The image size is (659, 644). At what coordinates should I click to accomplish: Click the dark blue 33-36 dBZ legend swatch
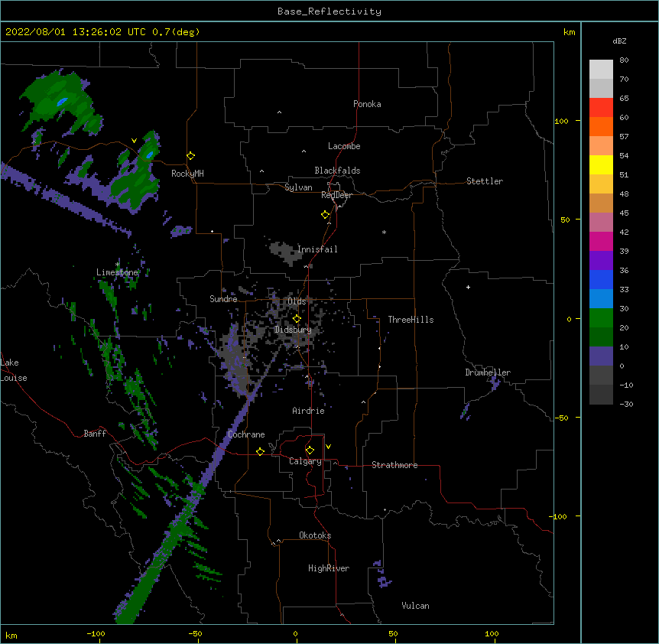[x=601, y=279]
